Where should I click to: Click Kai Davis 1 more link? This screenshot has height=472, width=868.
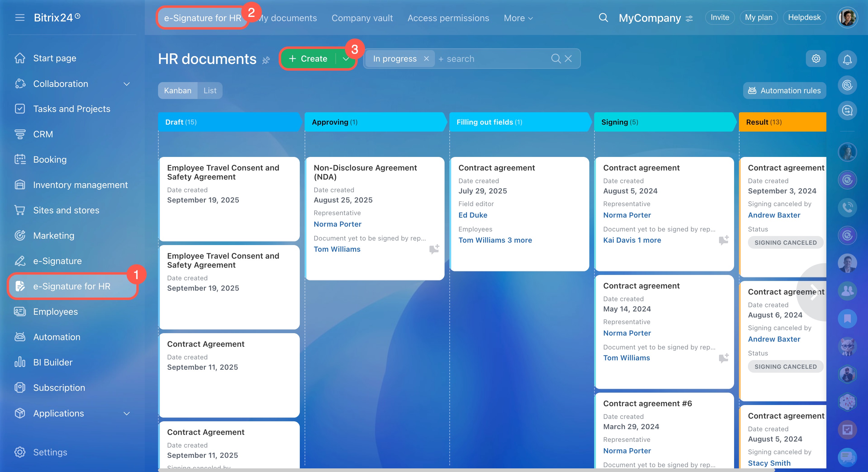pos(632,240)
